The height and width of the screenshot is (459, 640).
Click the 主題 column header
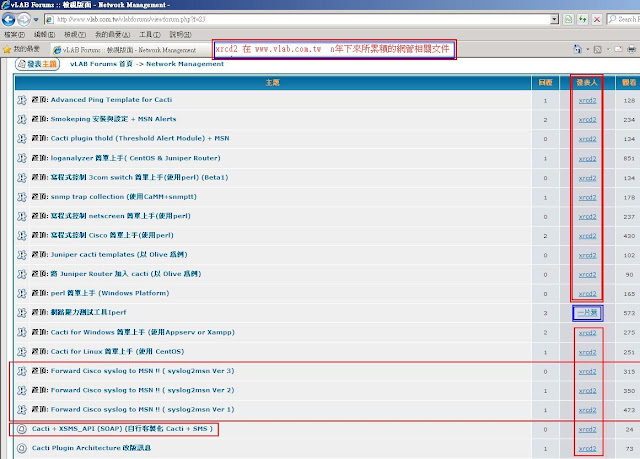[273, 83]
